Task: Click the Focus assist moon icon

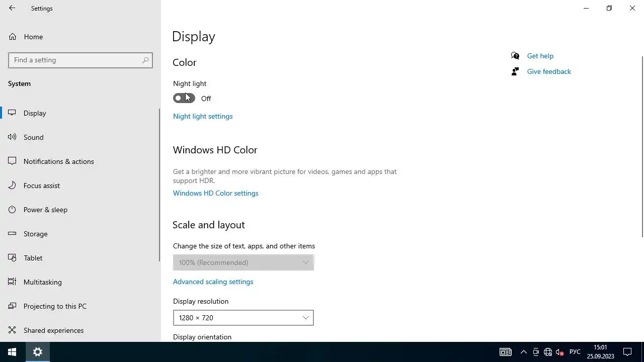Action: pos(13,186)
